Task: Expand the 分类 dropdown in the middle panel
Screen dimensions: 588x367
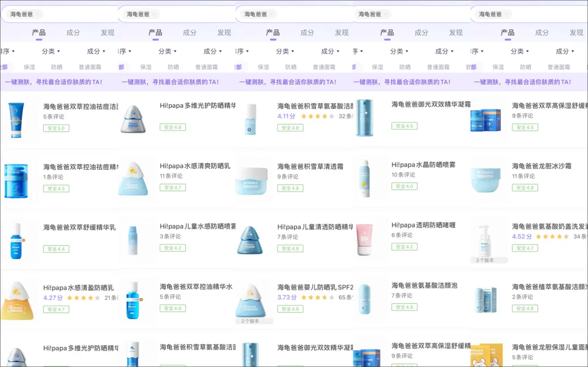Action: click(285, 51)
